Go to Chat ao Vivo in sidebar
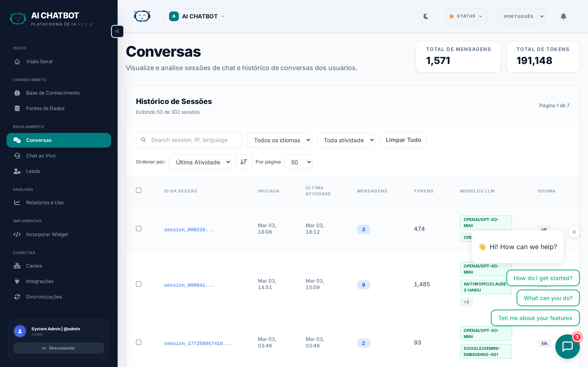This screenshot has height=367, width=588. [41, 156]
